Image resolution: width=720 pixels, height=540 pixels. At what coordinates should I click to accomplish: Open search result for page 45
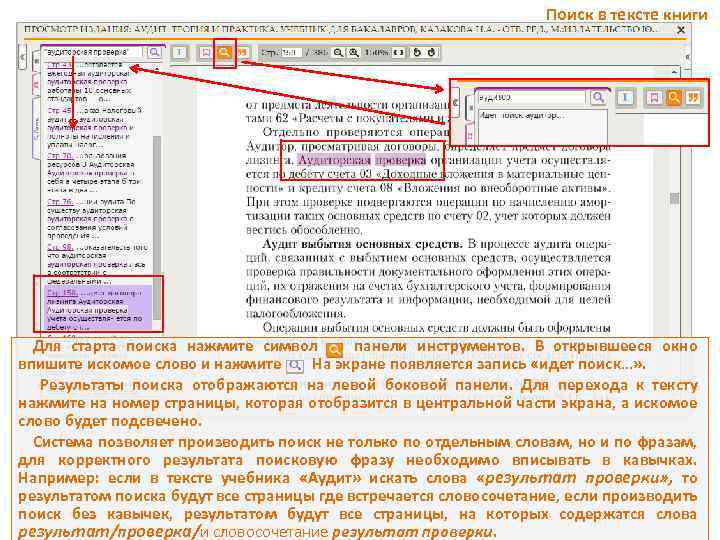click(x=59, y=111)
